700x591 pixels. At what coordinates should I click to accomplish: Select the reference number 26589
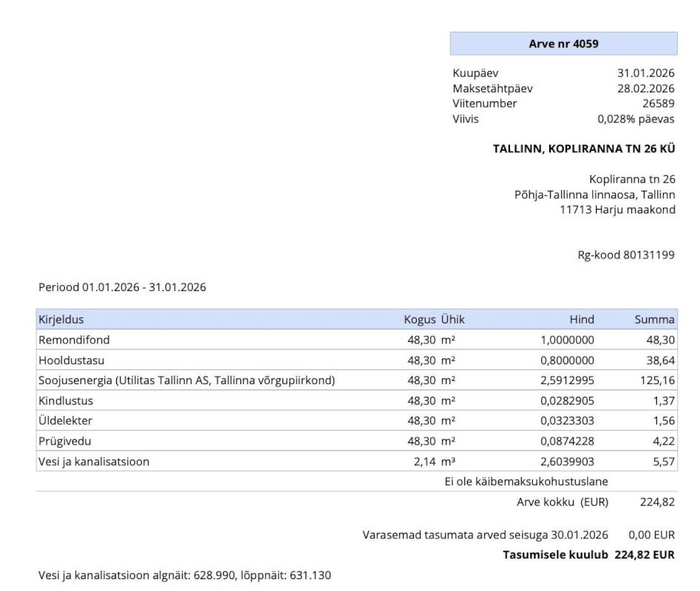click(659, 103)
